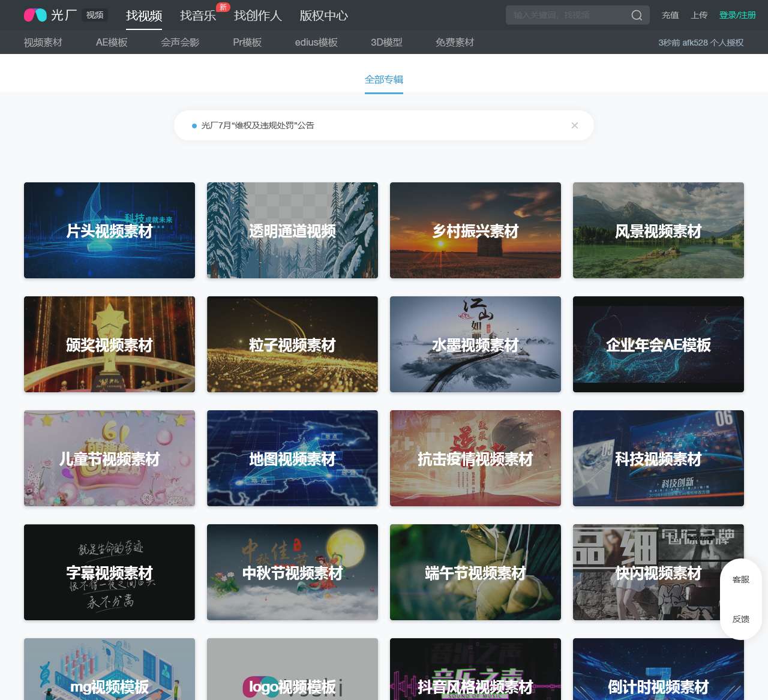768x700 pixels.
Task: Open the 找创作人 menu item
Action: 257,16
